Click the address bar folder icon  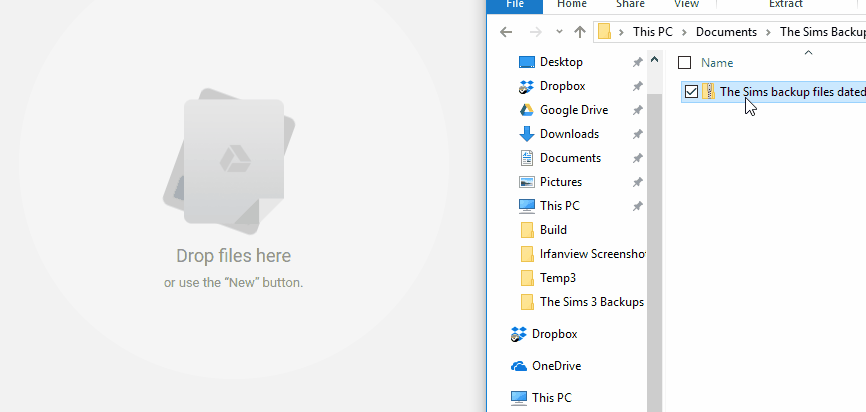coord(604,31)
